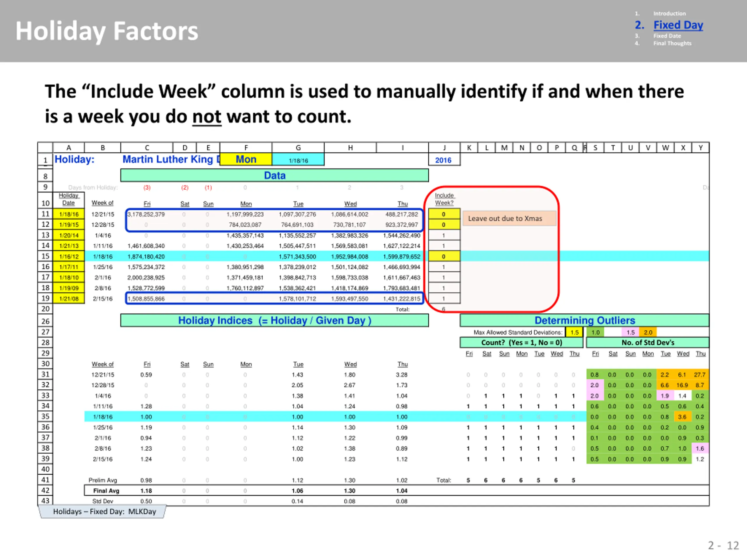Viewport: 747px width, 560px height.
Task: Select the 2016 year cell
Action: coord(444,160)
